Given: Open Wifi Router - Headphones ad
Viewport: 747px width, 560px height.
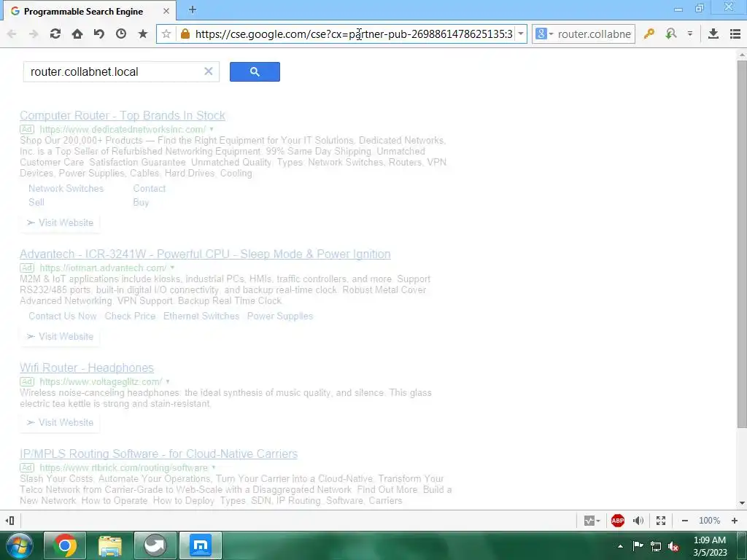Looking at the screenshot, I should click(87, 368).
